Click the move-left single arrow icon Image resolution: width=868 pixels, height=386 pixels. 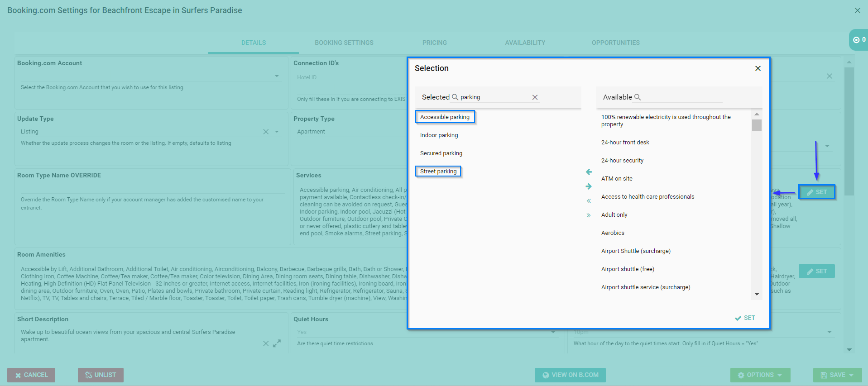(x=589, y=172)
